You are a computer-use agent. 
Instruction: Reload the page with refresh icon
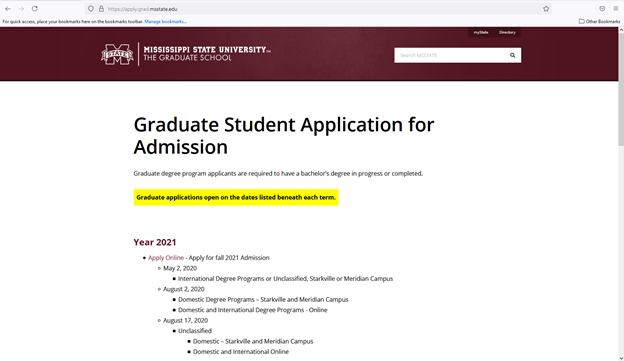coord(35,9)
